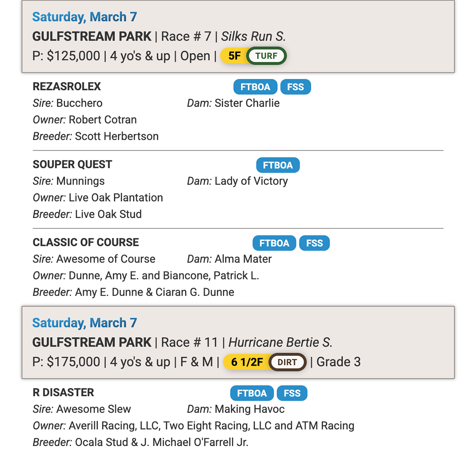
Task: Click the FTBOA badge next to Rezasrolex
Action: pyautogui.click(x=255, y=87)
